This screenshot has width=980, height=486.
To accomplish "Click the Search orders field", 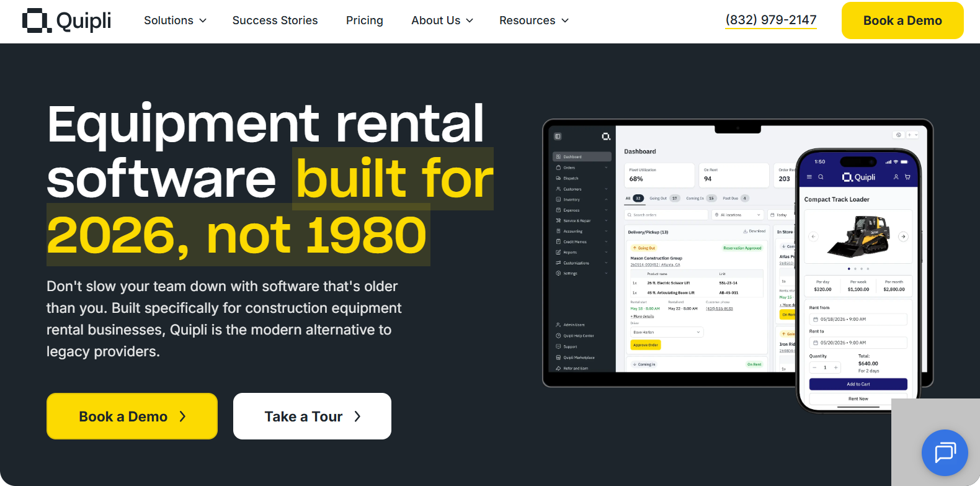I will tap(666, 215).
